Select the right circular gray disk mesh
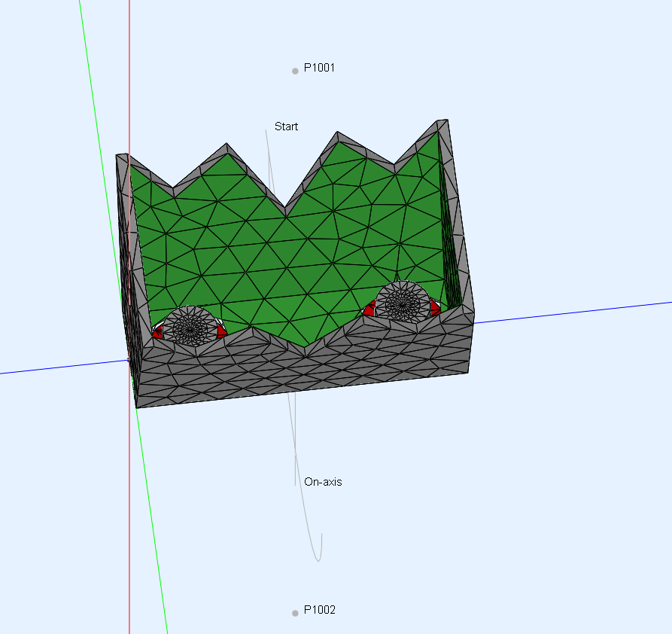 point(403,303)
